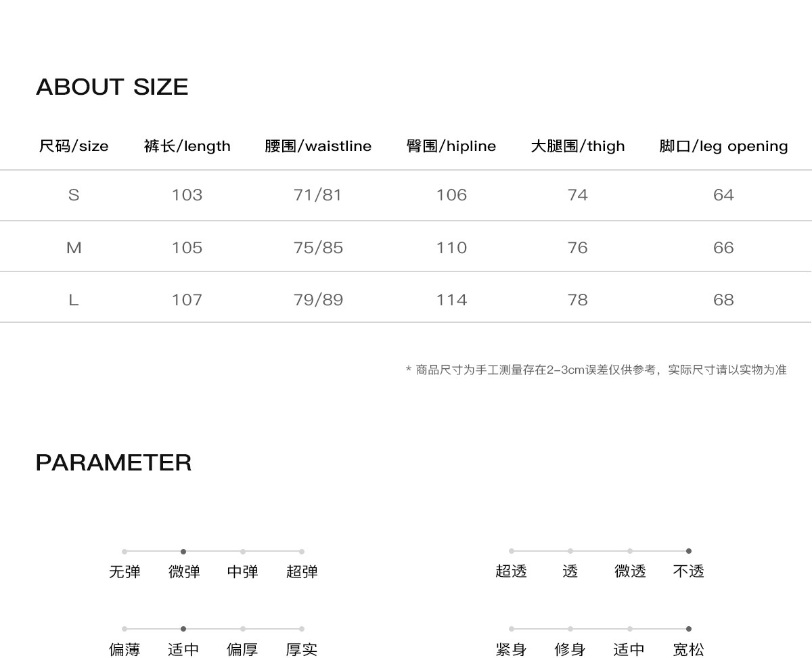
Task: Choose the 中弹 elasticity dot
Action: [243, 552]
